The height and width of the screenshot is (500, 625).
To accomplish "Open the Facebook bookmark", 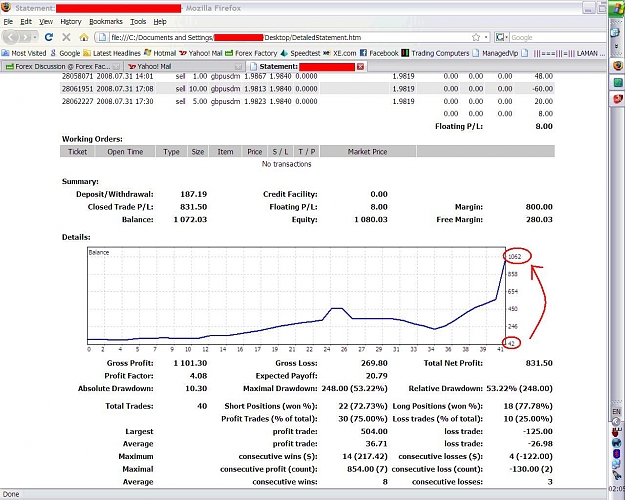I will click(x=379, y=53).
